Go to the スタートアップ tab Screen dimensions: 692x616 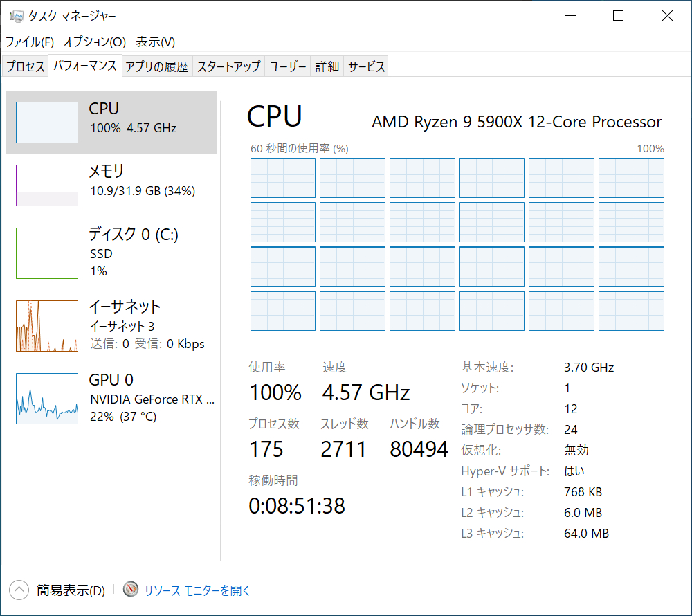[x=228, y=66]
